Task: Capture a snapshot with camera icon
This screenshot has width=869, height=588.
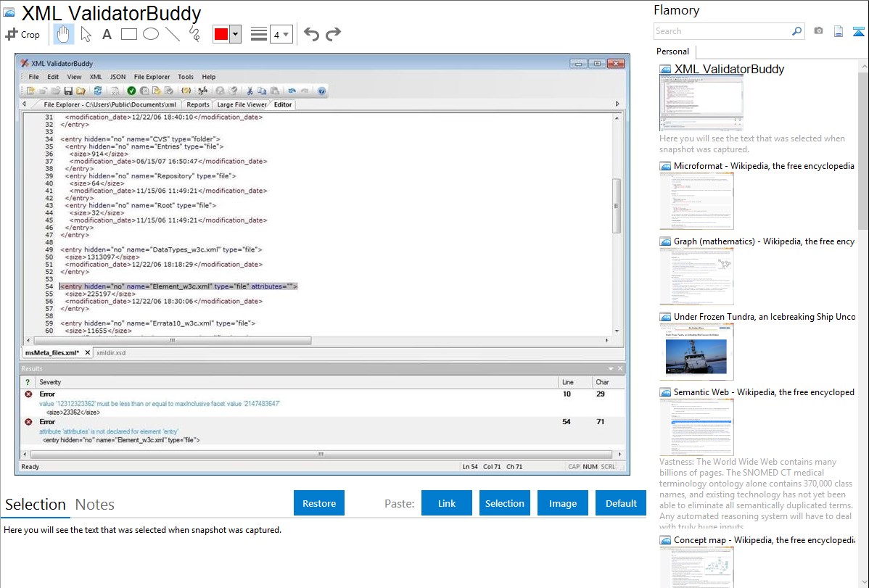Action: point(818,31)
